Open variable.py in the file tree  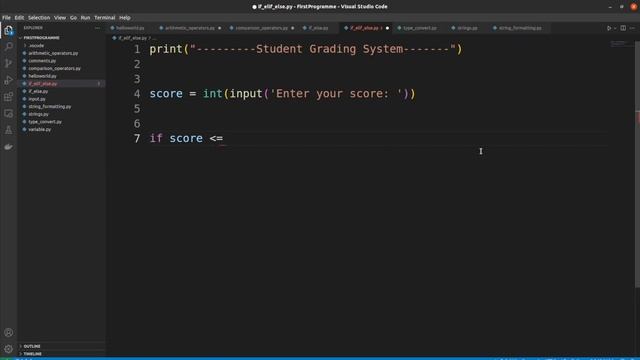(x=40, y=129)
